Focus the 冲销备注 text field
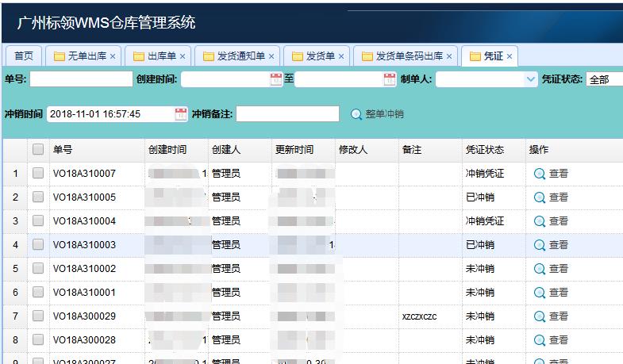This screenshot has width=623, height=364. (x=287, y=114)
